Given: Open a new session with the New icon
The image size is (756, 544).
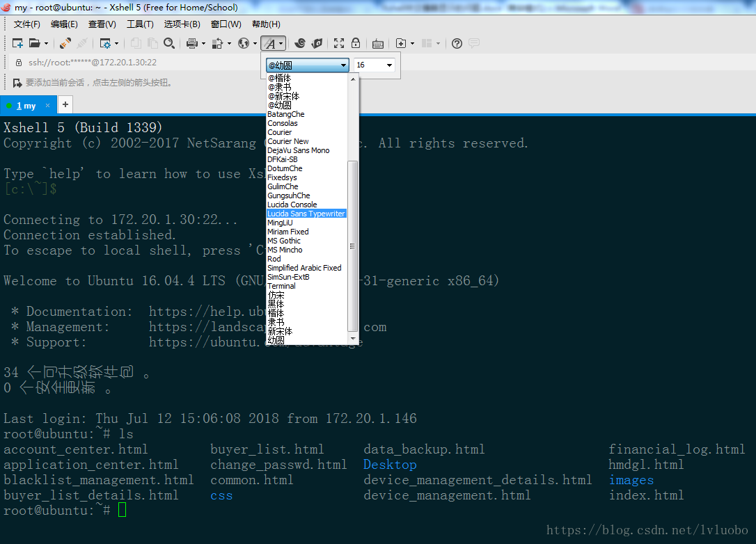Looking at the screenshot, I should pyautogui.click(x=17, y=42).
